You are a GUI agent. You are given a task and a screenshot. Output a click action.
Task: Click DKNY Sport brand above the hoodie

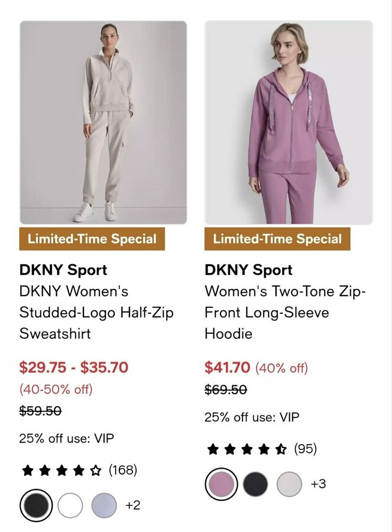pos(248,270)
